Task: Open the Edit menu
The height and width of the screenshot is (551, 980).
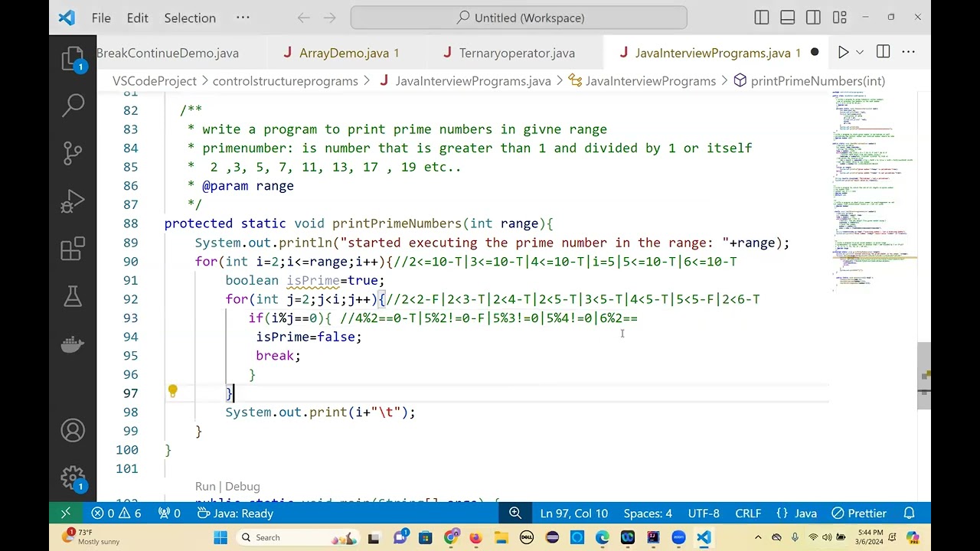Action: pos(138,18)
